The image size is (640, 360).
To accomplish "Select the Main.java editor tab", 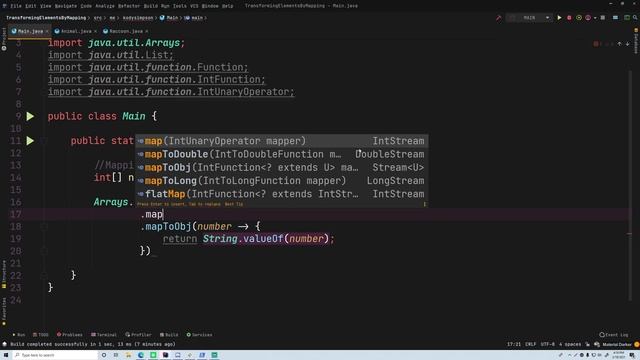I will 30,31.
